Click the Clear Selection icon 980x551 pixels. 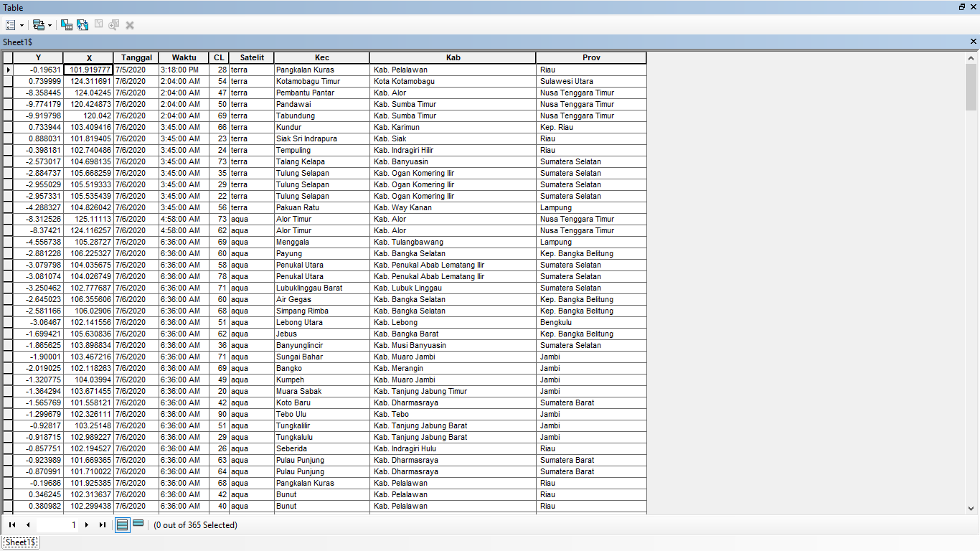tap(98, 25)
